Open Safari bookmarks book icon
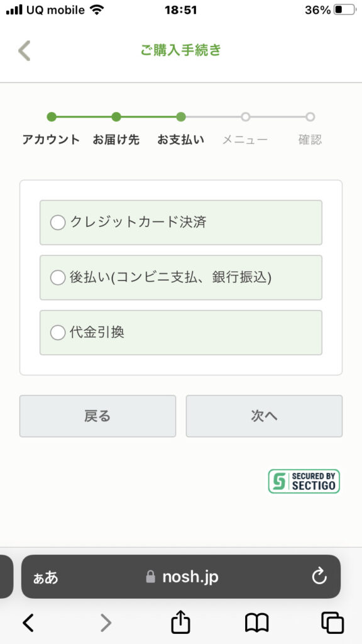The image size is (362, 644). 256,623
